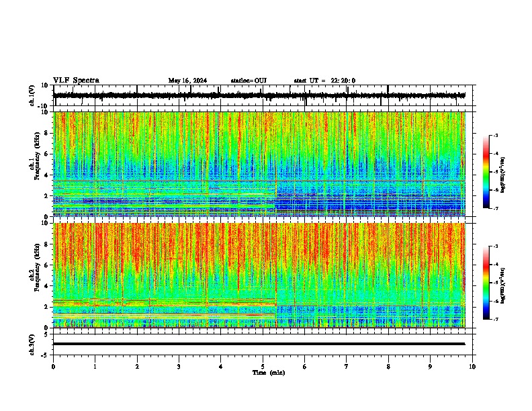Click the "ch.3(V)" axis label
Viewport: 532px width, 411px height.
click(32, 345)
